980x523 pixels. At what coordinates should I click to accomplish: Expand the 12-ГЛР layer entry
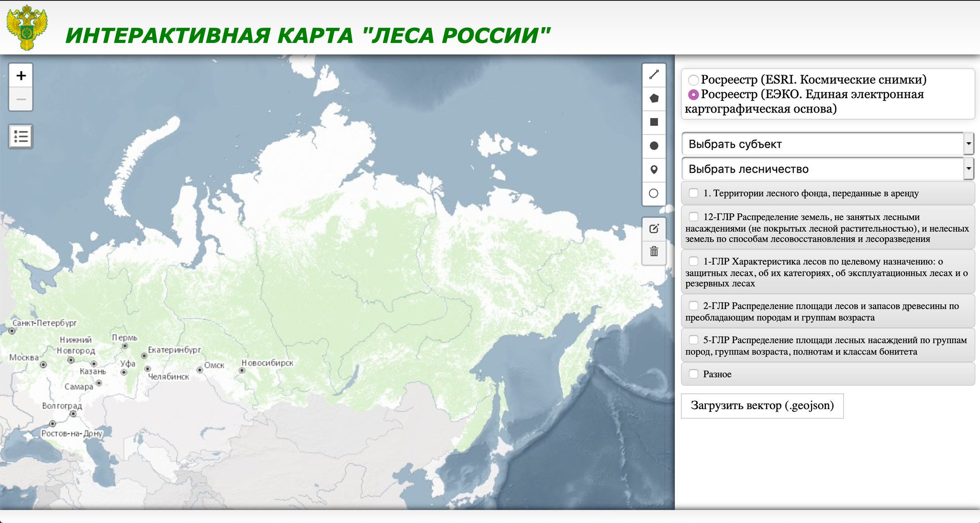[693, 217]
